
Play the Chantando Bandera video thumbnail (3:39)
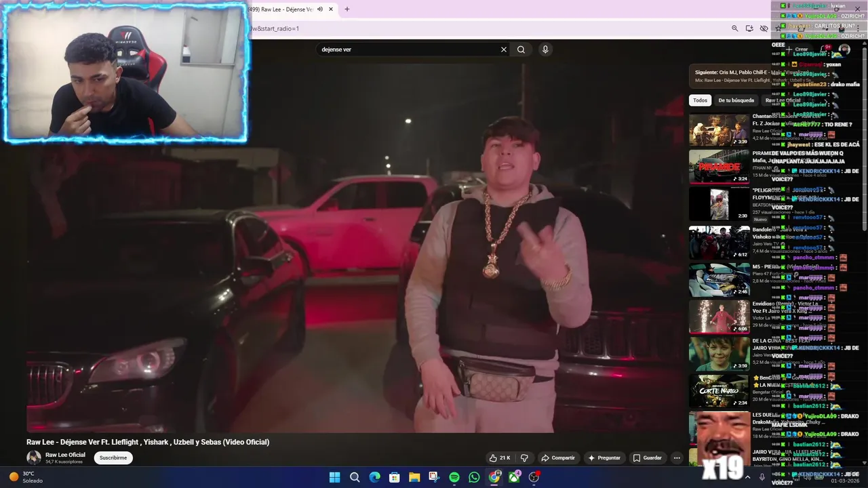tap(719, 129)
